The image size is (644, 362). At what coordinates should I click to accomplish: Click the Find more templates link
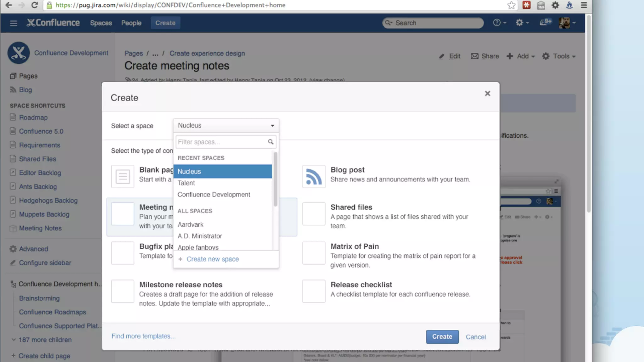tap(143, 336)
